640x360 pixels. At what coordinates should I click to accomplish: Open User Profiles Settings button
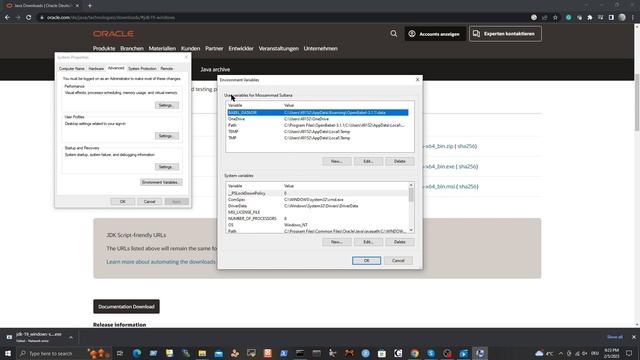click(167, 136)
